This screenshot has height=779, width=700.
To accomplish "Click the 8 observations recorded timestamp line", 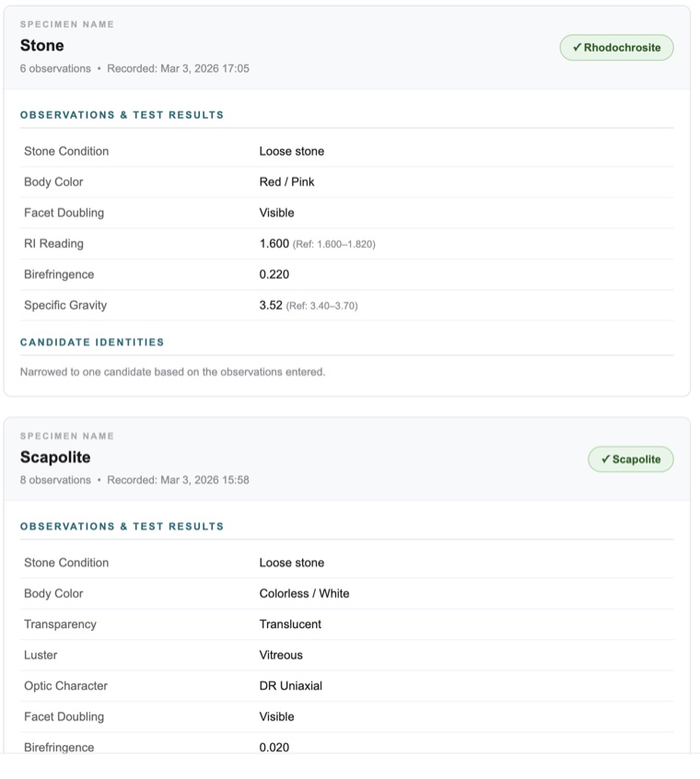I will tap(134, 481).
